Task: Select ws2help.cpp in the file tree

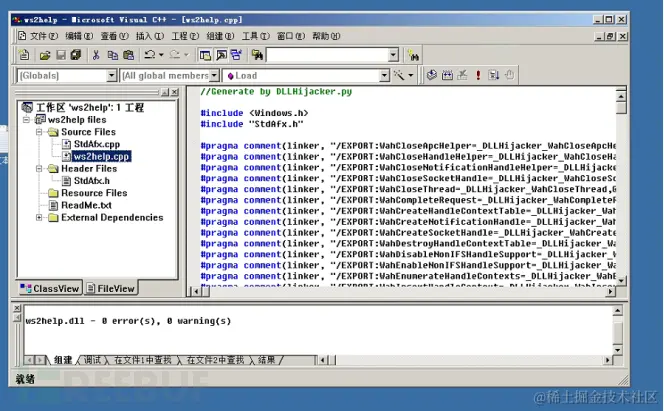Action: tap(101, 156)
